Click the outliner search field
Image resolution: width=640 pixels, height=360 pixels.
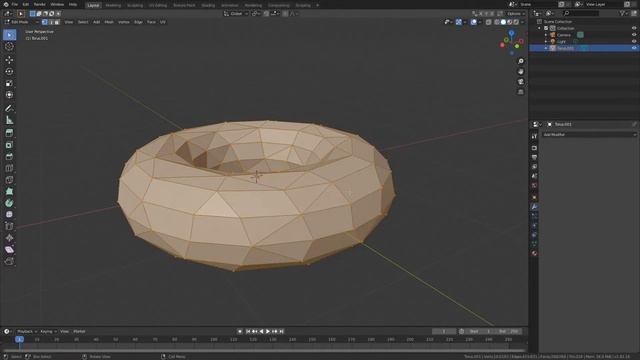tap(581, 13)
